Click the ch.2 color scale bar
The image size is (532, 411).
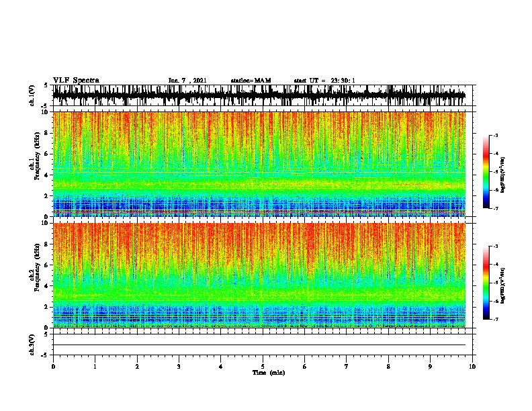coord(486,283)
